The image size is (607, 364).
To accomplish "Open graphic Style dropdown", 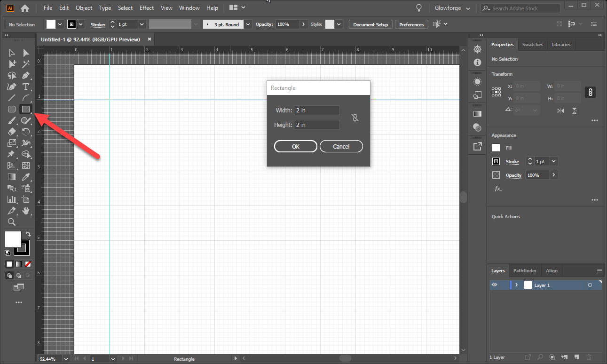I will (x=338, y=24).
